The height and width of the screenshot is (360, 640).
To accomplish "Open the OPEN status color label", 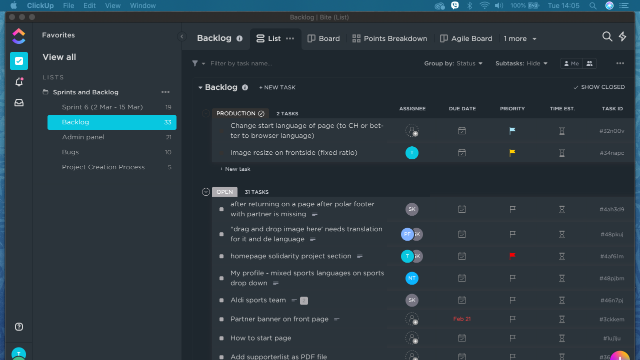I will pyautogui.click(x=224, y=192).
